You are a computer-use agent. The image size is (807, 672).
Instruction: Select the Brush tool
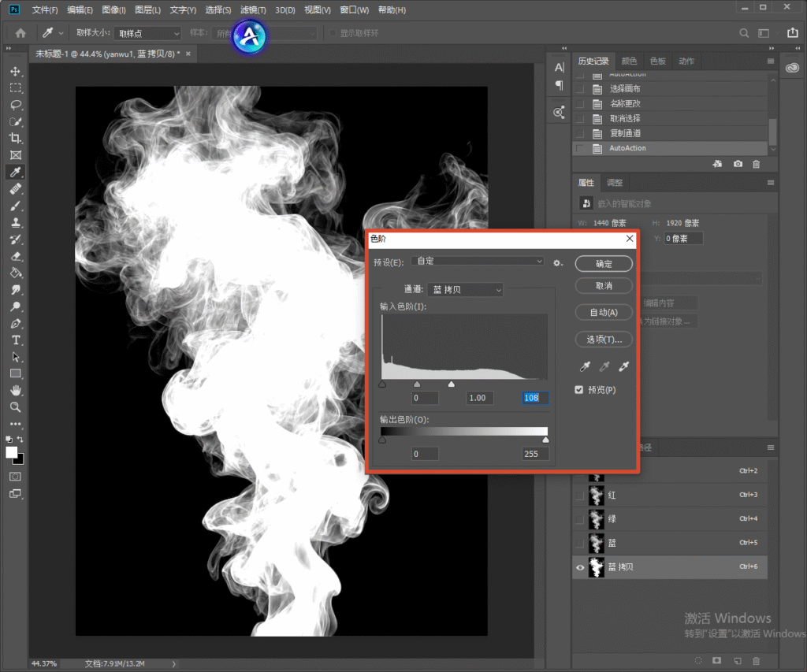click(x=16, y=206)
